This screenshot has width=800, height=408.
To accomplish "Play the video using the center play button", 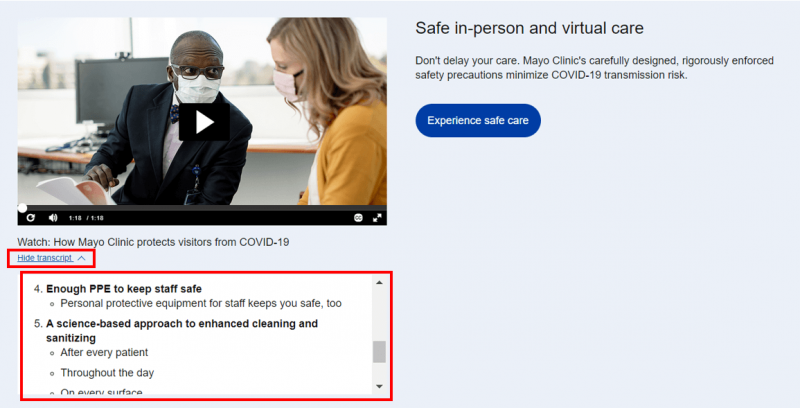I will pos(204,122).
